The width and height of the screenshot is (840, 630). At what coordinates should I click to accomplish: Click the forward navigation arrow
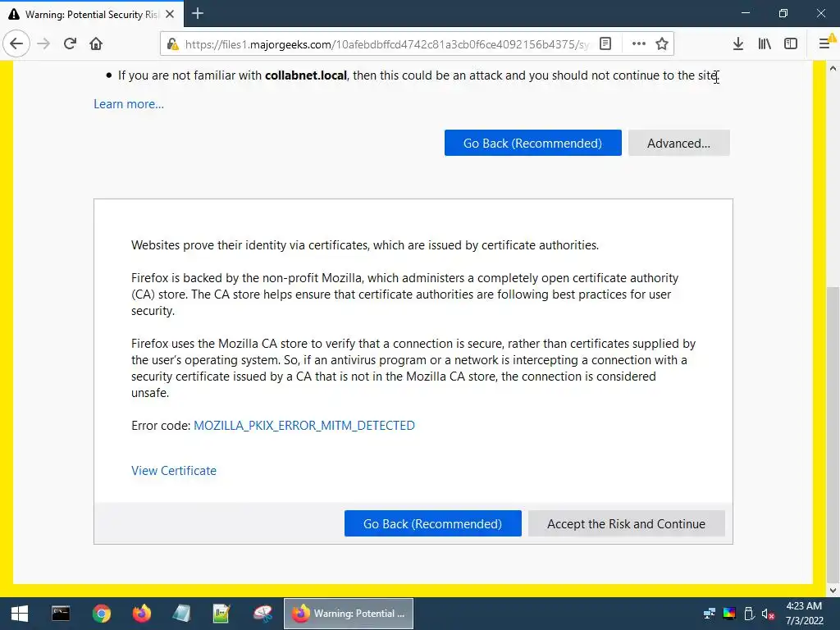pos(43,43)
